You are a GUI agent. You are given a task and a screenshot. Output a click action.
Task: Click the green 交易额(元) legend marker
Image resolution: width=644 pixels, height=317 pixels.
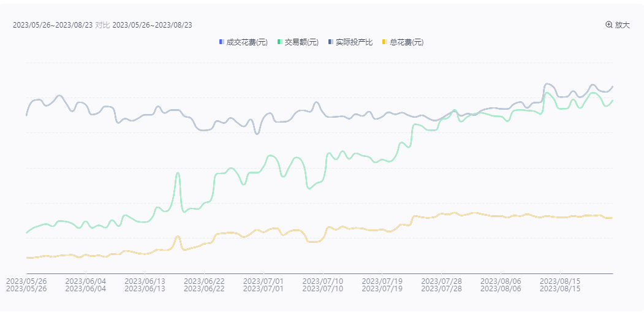tap(280, 42)
